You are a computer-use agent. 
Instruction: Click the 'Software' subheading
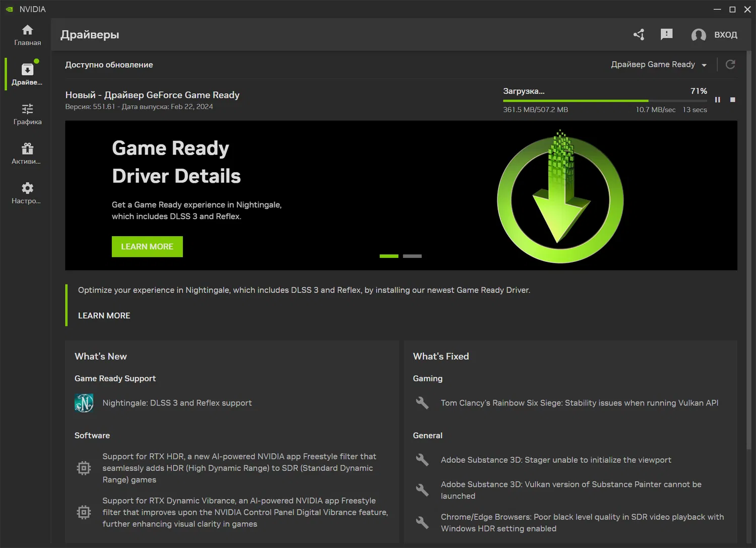[x=92, y=435]
